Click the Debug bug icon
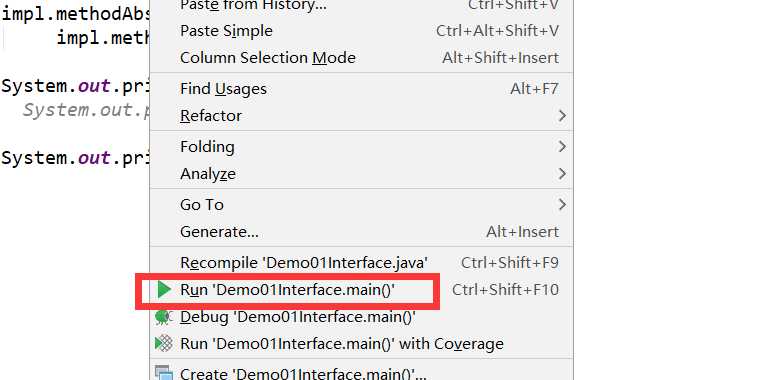The height and width of the screenshot is (380, 777). pos(163,317)
